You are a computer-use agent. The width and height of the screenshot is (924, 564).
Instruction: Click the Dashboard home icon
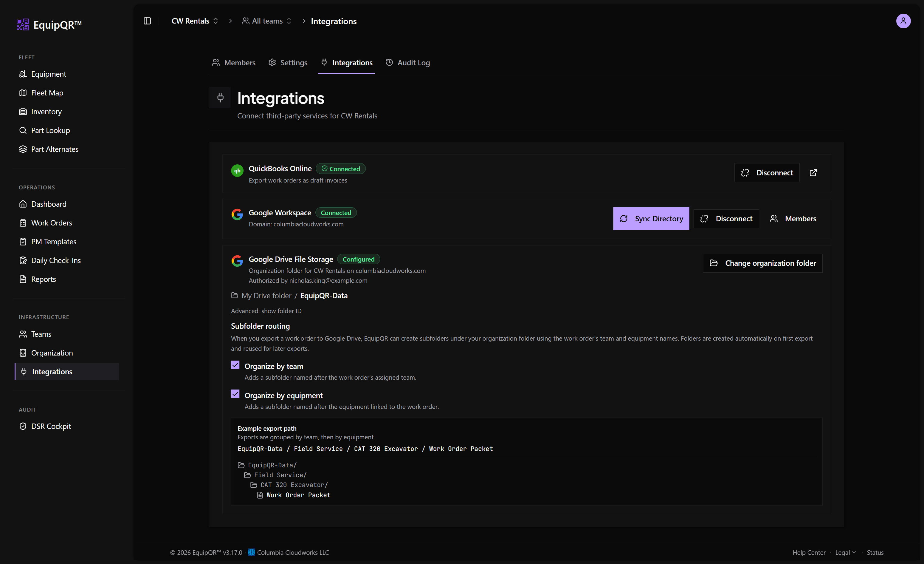[x=23, y=204]
